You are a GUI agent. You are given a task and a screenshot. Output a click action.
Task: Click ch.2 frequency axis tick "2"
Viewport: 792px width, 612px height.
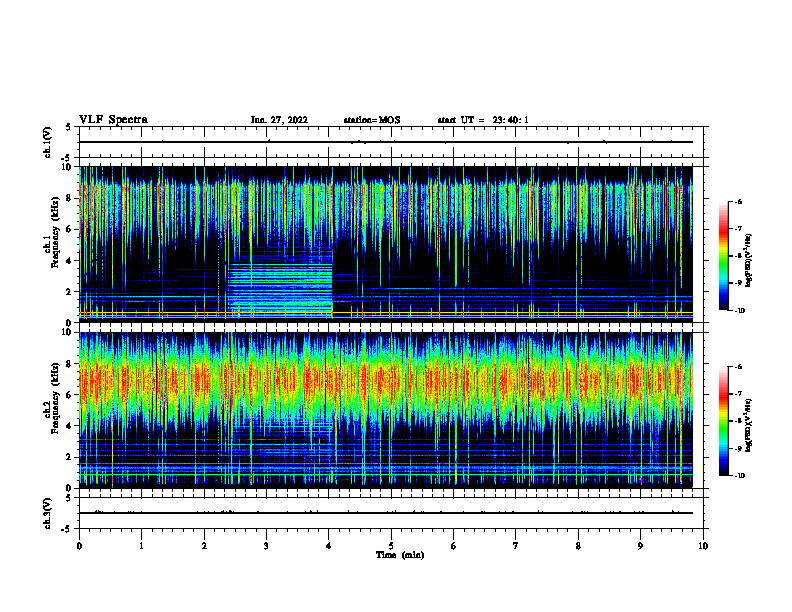pos(70,457)
